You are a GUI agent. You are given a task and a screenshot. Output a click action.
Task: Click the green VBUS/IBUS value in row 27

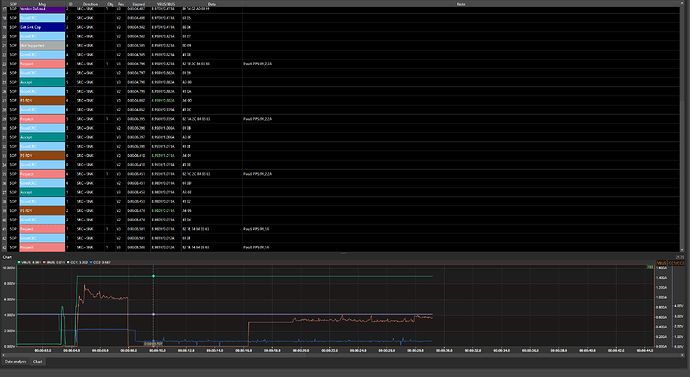click(163, 100)
